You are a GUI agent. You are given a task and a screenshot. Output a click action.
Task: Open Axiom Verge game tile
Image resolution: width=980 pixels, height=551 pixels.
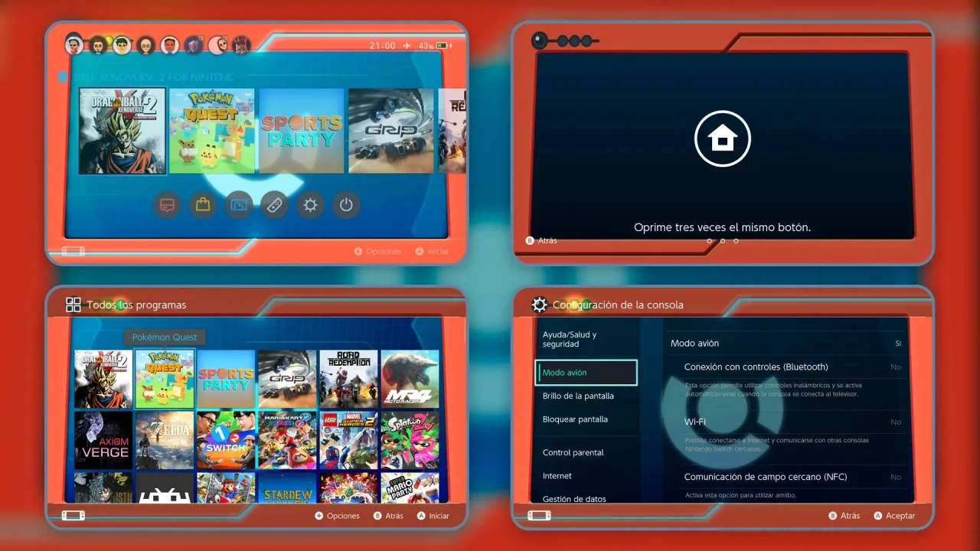(103, 440)
